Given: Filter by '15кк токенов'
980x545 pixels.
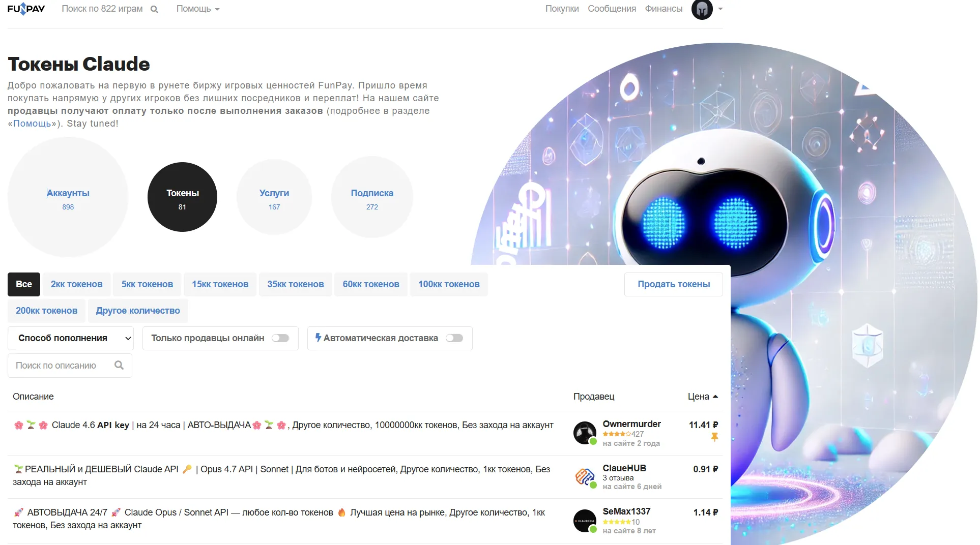Looking at the screenshot, I should pyautogui.click(x=220, y=284).
